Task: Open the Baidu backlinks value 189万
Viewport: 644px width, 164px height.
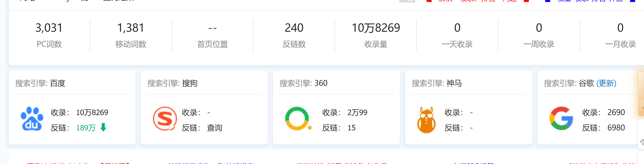Action: point(86,128)
